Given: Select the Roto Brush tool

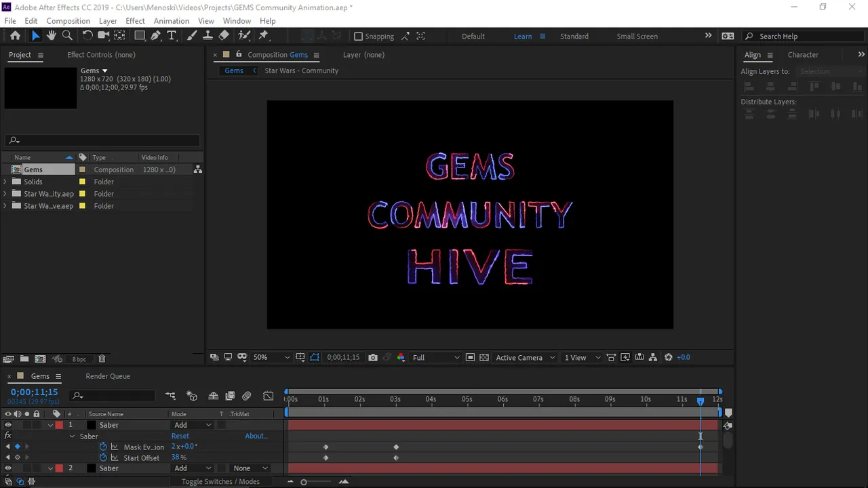Looking at the screenshot, I should [x=244, y=36].
